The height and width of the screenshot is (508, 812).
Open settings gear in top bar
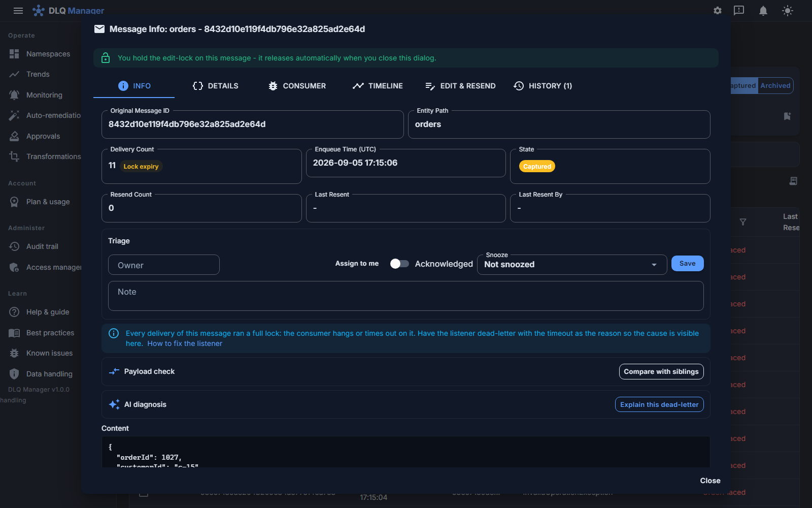[x=718, y=10]
